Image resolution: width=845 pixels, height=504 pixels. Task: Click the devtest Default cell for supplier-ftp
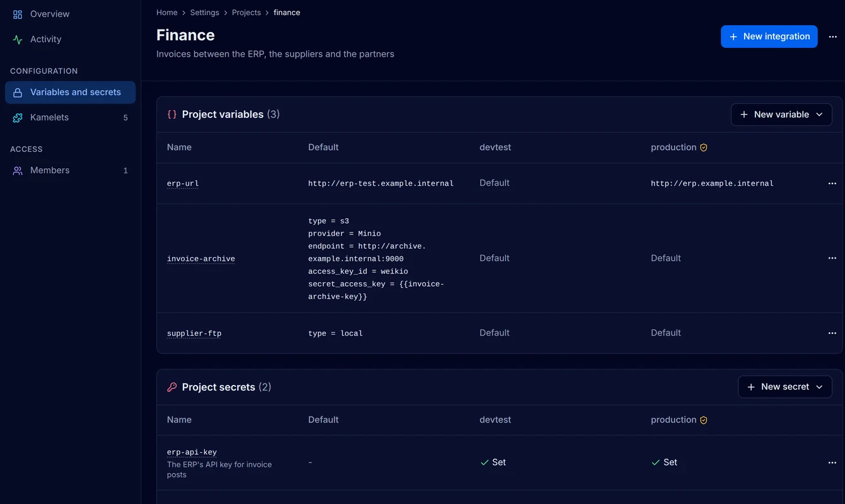tap(494, 333)
